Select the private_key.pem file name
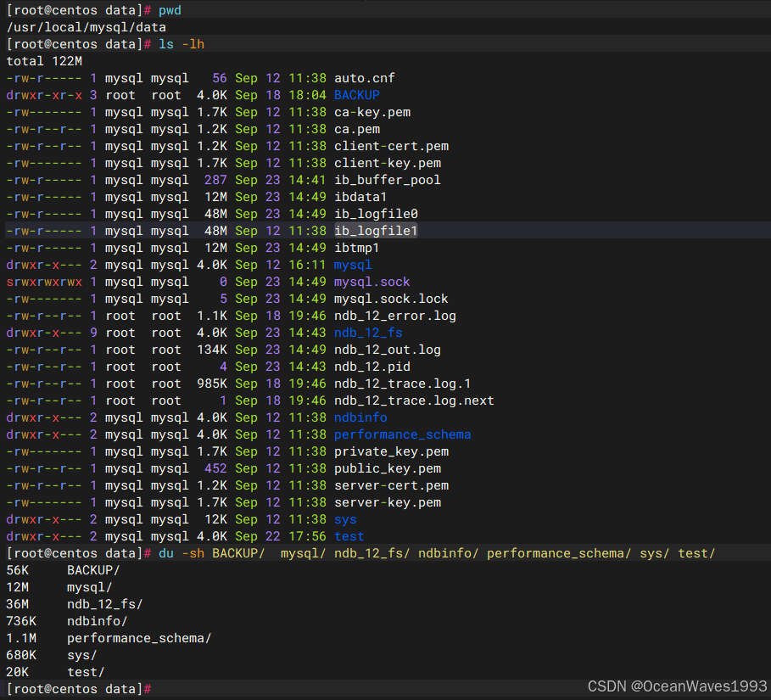 pyautogui.click(x=391, y=451)
